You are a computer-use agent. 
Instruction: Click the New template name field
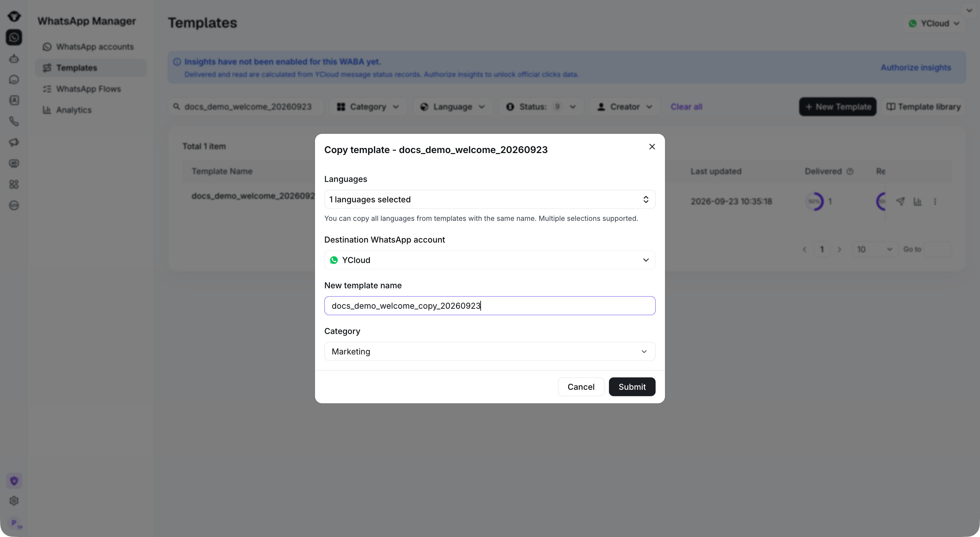490,305
